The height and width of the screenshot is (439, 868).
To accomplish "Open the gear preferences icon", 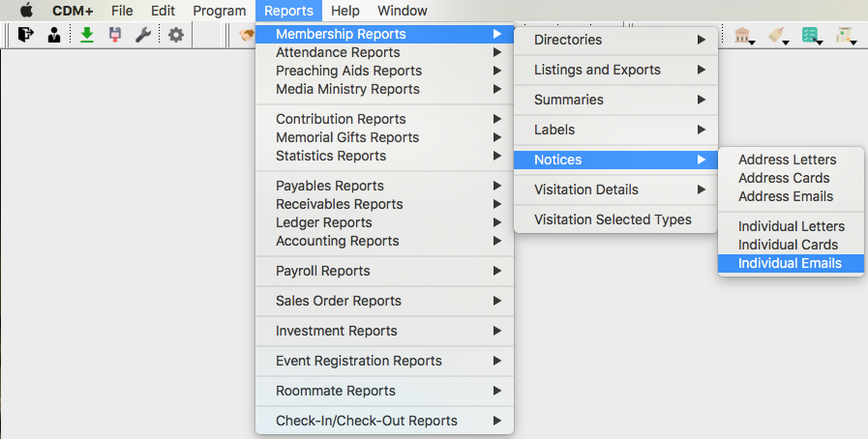I will click(175, 35).
